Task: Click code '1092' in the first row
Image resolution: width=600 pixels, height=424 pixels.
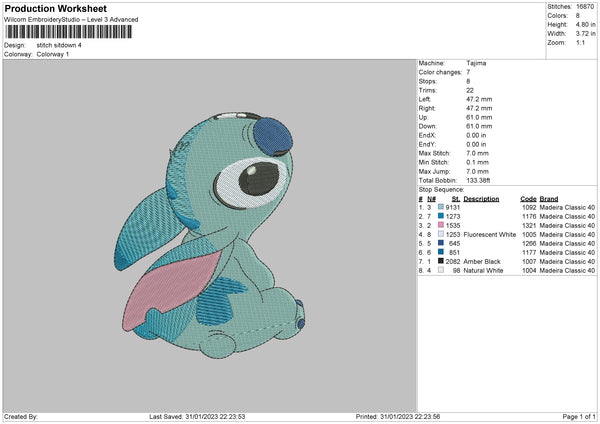Action: tap(529, 207)
